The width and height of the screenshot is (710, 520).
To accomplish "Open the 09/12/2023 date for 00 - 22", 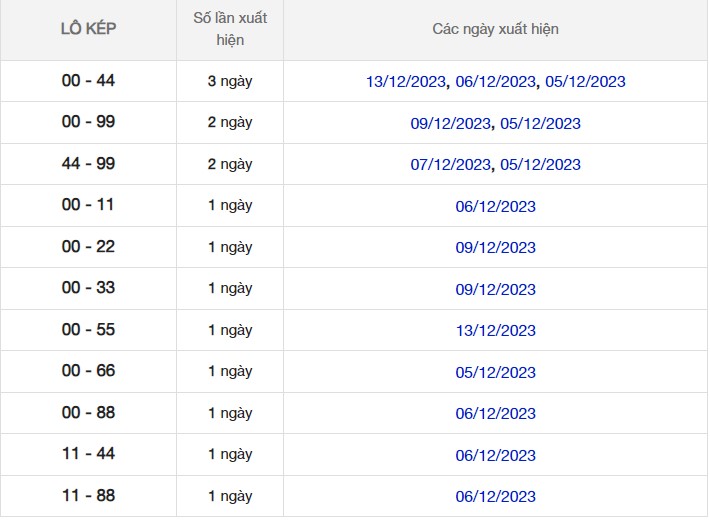I will click(x=496, y=248).
